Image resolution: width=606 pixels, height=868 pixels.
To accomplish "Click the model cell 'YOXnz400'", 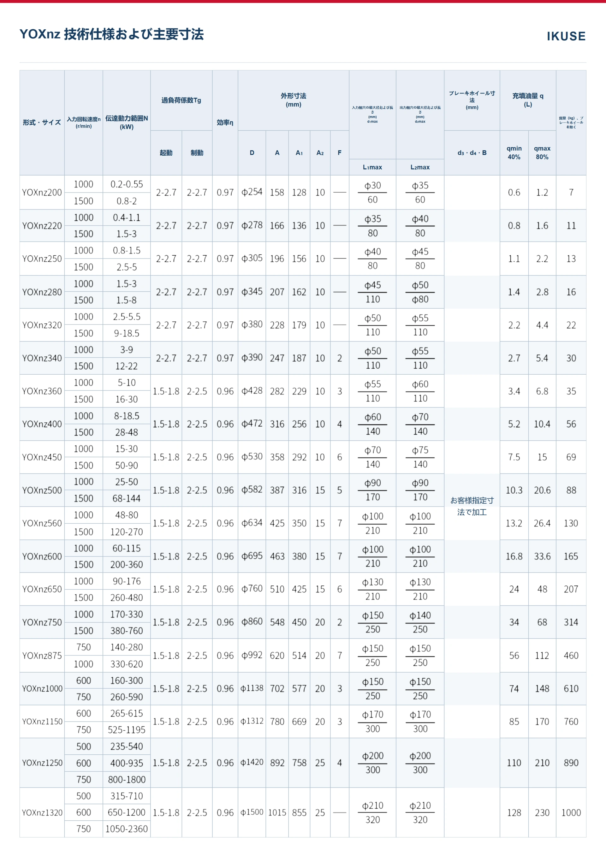I will (42, 424).
